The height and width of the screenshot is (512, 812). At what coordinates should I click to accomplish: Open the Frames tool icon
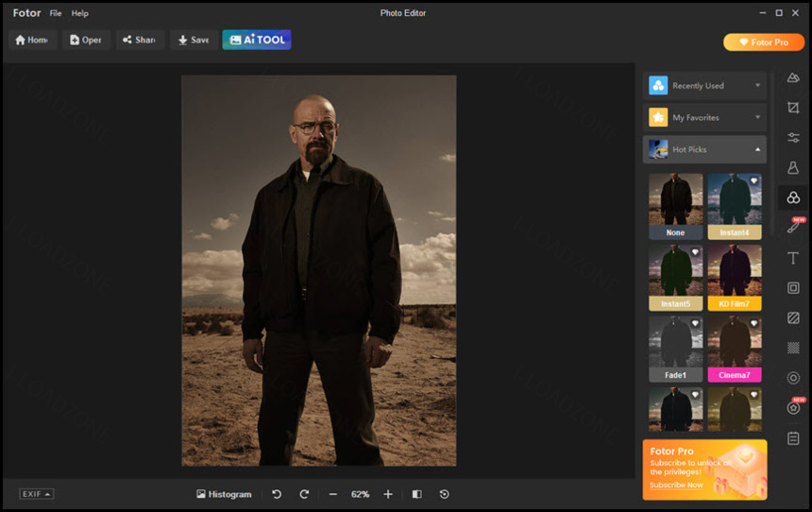point(793,287)
